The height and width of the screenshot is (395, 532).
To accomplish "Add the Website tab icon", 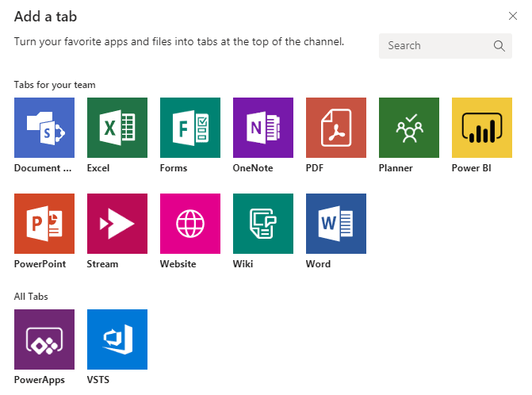I will (190, 224).
